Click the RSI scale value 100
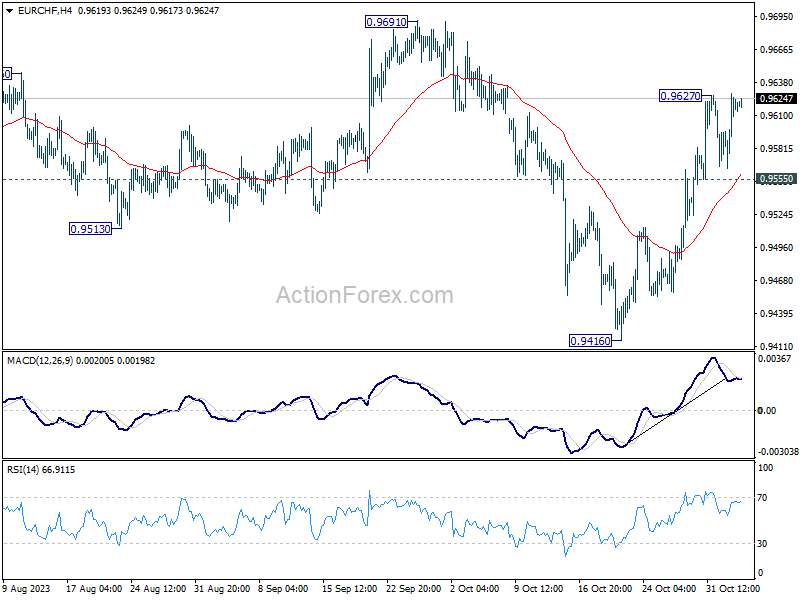Screen dimensions: 800x600 (x=766, y=468)
